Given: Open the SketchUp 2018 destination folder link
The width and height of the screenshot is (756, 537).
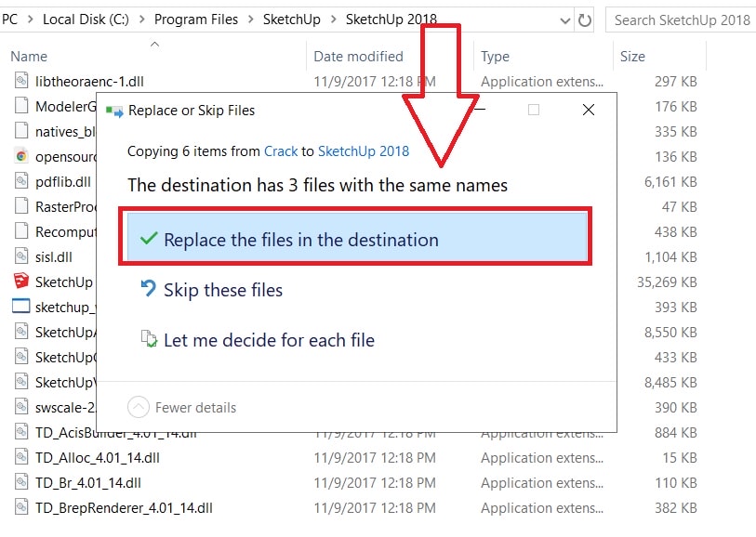Looking at the screenshot, I should pyautogui.click(x=364, y=151).
